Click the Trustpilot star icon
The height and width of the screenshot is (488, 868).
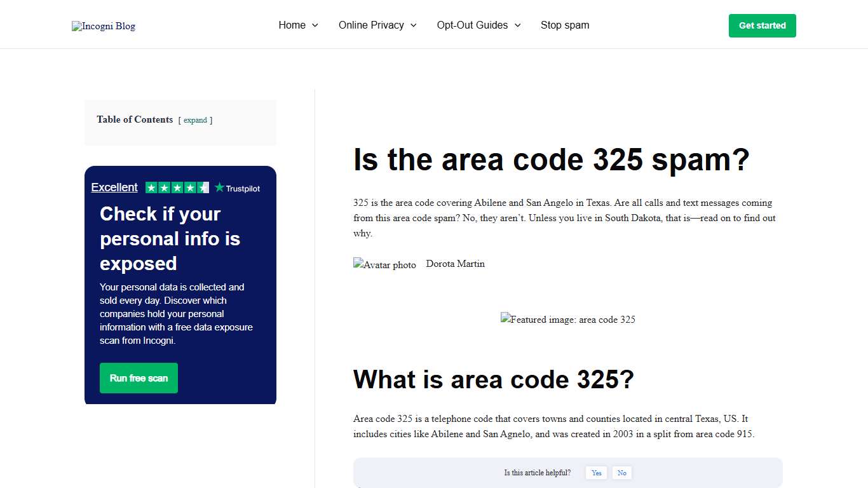(x=219, y=187)
